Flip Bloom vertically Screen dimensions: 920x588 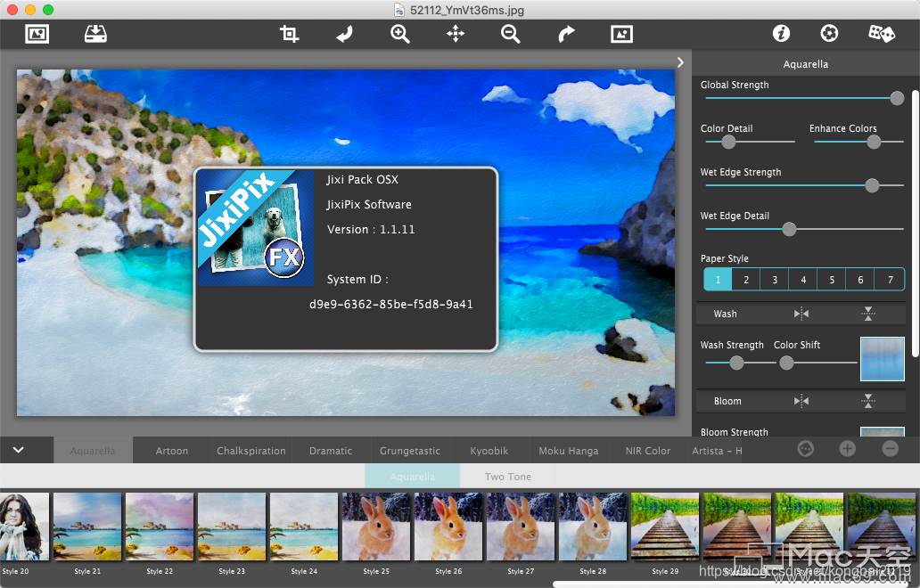[867, 401]
